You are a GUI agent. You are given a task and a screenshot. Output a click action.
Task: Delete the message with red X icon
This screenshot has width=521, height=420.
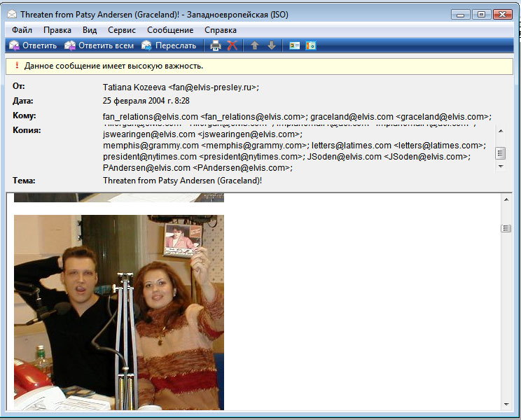(232, 45)
